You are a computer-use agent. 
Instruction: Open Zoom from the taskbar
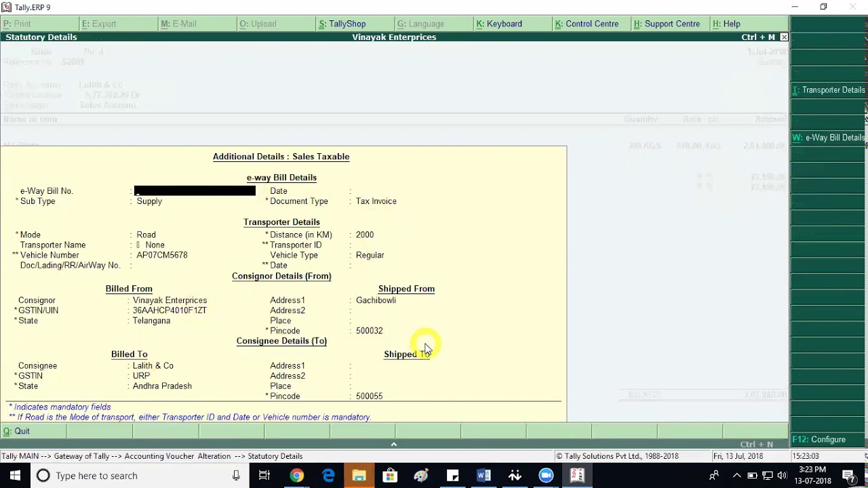[x=546, y=476]
